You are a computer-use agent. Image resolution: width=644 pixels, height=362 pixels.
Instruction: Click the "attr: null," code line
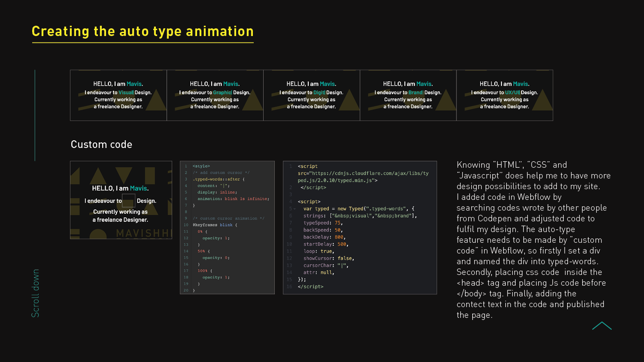(x=319, y=272)
